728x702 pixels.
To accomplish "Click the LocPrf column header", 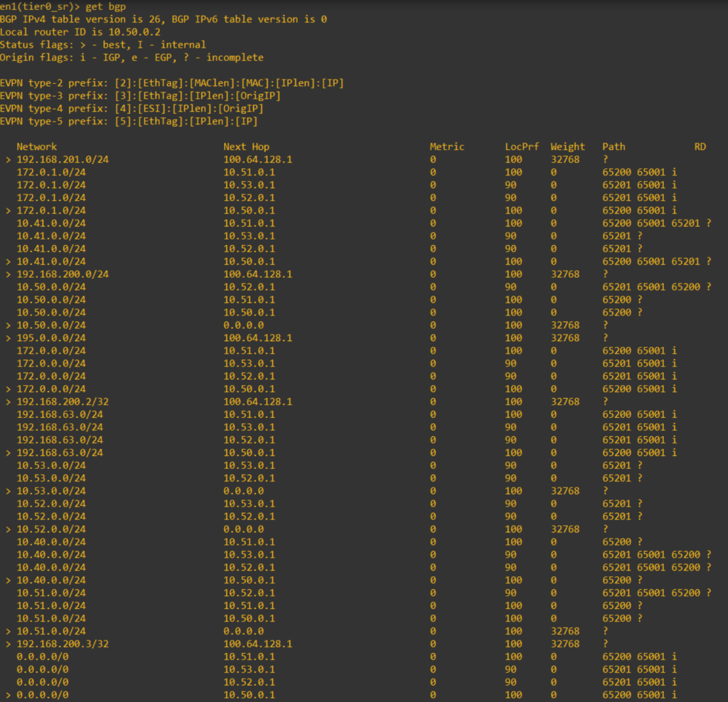I will 522,146.
